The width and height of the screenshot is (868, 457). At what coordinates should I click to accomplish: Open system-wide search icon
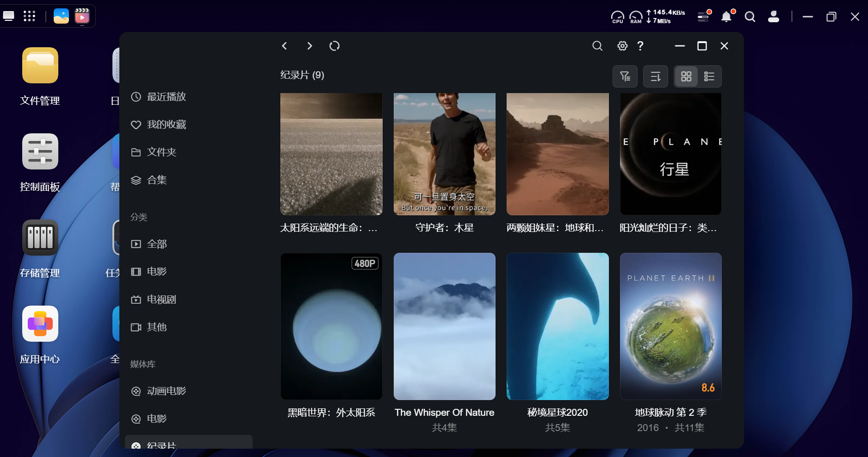(x=750, y=17)
